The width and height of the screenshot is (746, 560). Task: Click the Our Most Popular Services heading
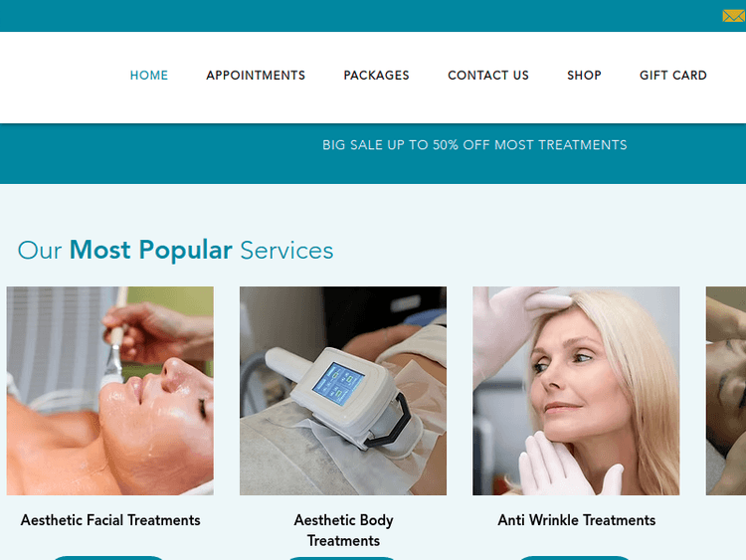pyautogui.click(x=175, y=250)
